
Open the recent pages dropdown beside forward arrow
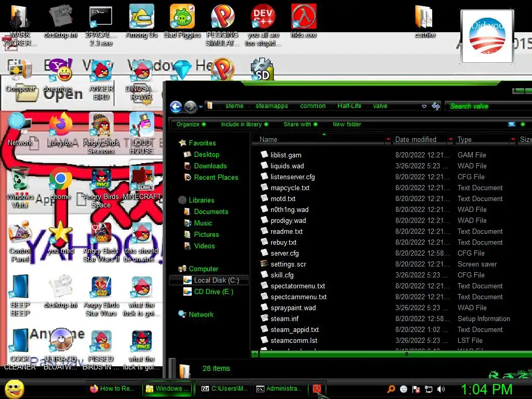click(x=201, y=107)
